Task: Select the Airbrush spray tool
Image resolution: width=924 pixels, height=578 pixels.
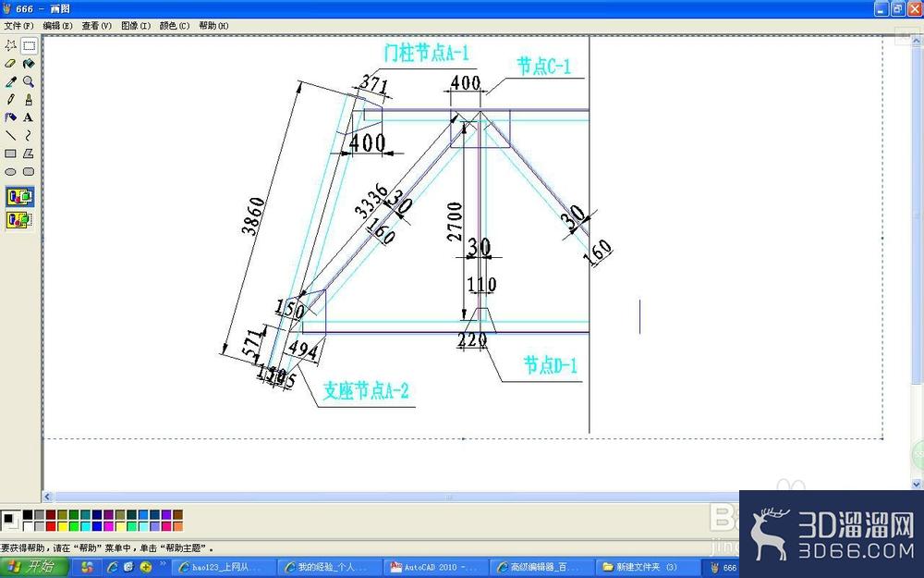Action: [x=10, y=117]
